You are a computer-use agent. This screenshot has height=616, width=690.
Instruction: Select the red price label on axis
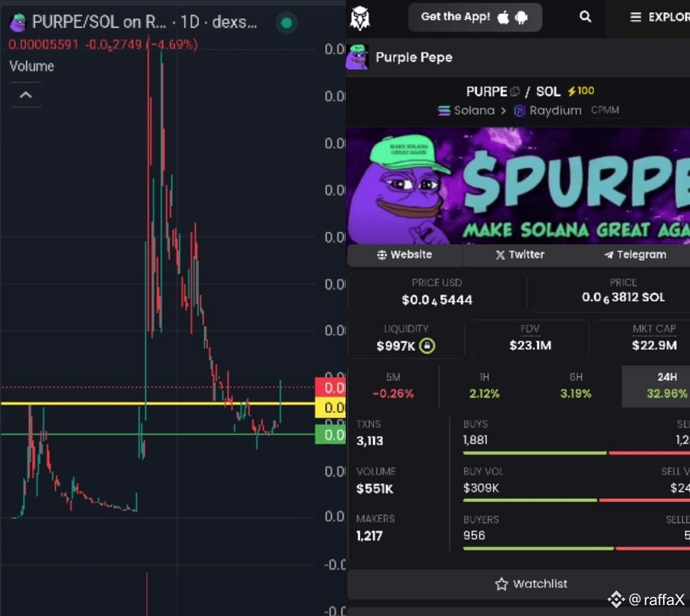pos(330,387)
